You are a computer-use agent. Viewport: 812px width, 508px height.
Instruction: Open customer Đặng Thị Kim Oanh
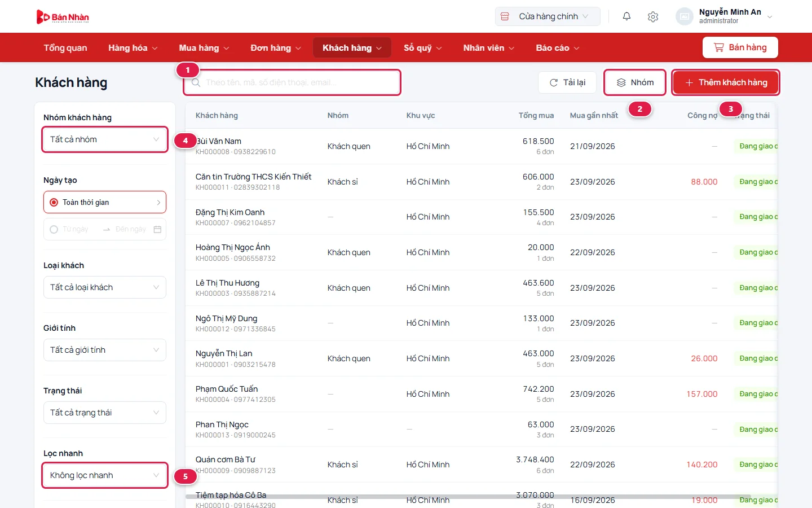tap(230, 212)
